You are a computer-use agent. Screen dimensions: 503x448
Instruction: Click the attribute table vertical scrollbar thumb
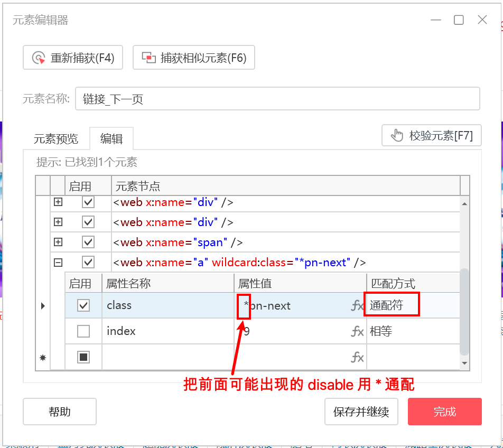pos(464,312)
